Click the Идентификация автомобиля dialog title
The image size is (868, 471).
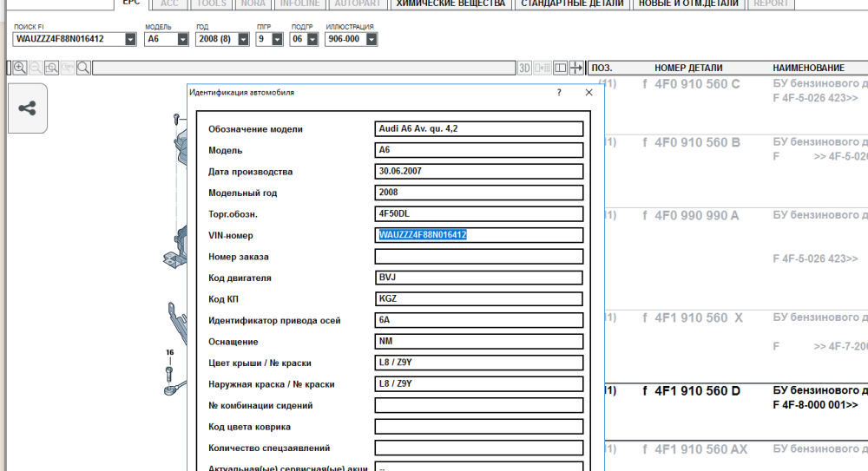[x=241, y=93]
